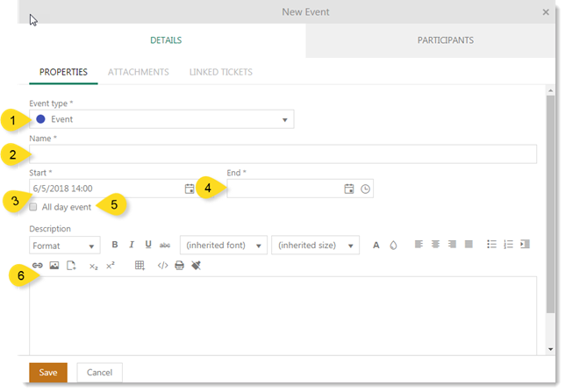Open the Format dropdown
This screenshot has width=565, height=392.
pyautogui.click(x=65, y=246)
